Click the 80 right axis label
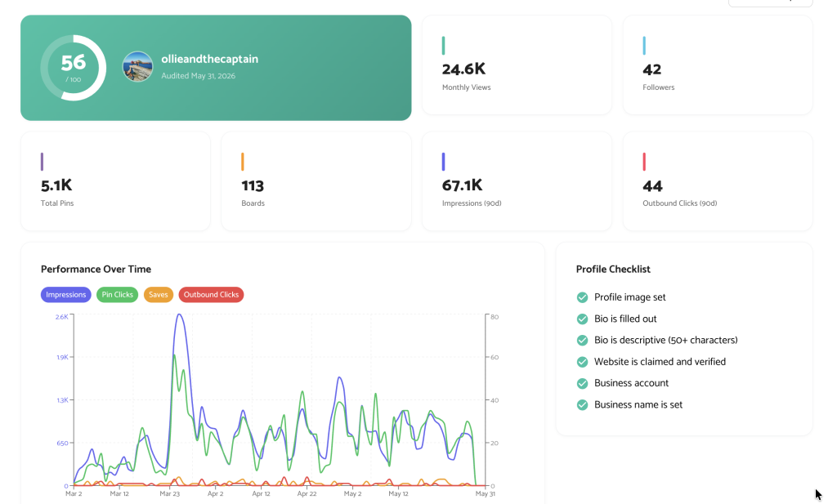 [x=495, y=317]
